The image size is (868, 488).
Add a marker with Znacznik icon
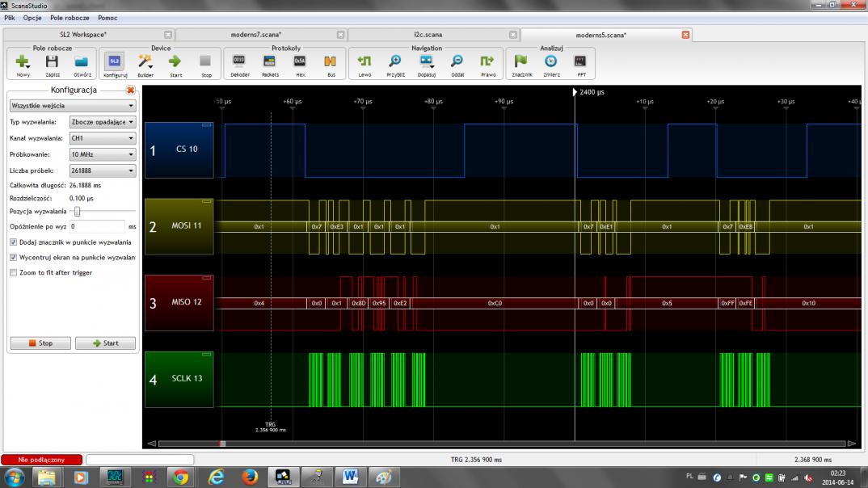pyautogui.click(x=520, y=63)
